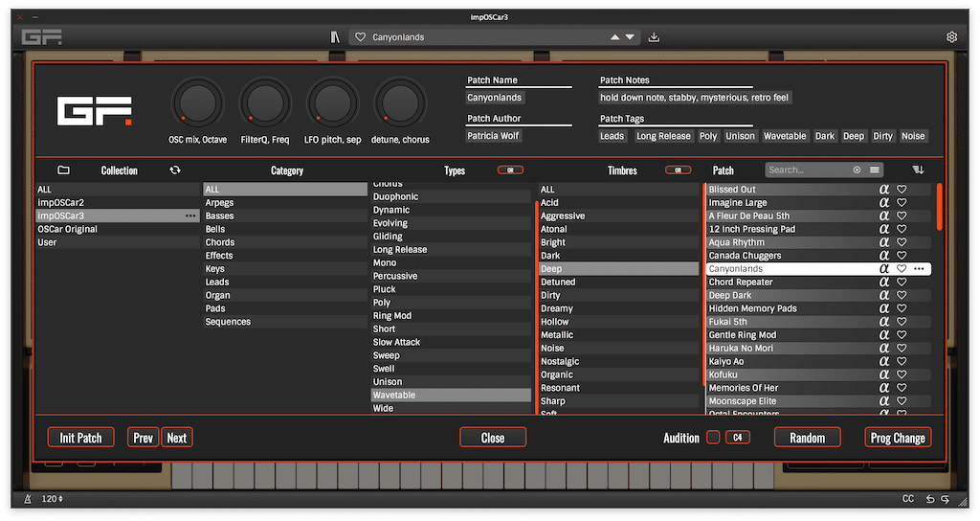Click the collection folder icon
This screenshot has height=521, width=980.
pos(63,170)
